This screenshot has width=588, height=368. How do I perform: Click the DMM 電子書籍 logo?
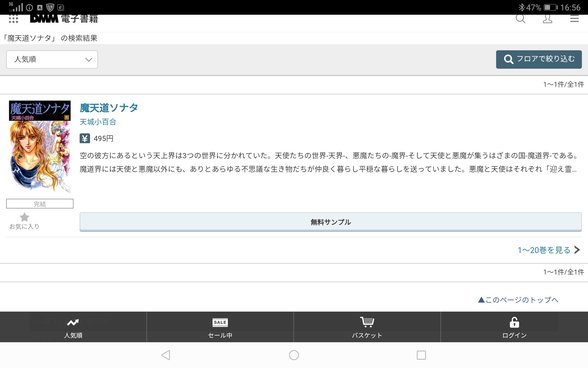tap(64, 19)
